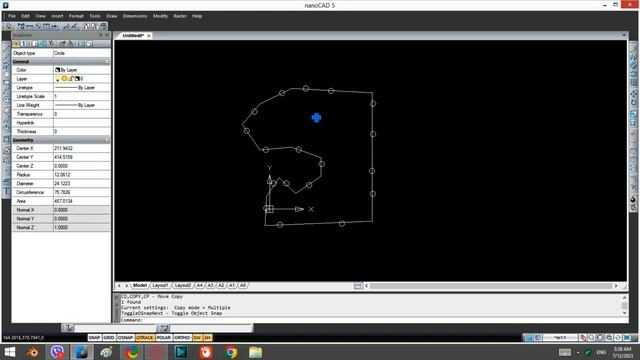Screen dimensions: 640x360
Task: Toggle layer freeze sun icon in Layer row
Action: click(x=64, y=78)
